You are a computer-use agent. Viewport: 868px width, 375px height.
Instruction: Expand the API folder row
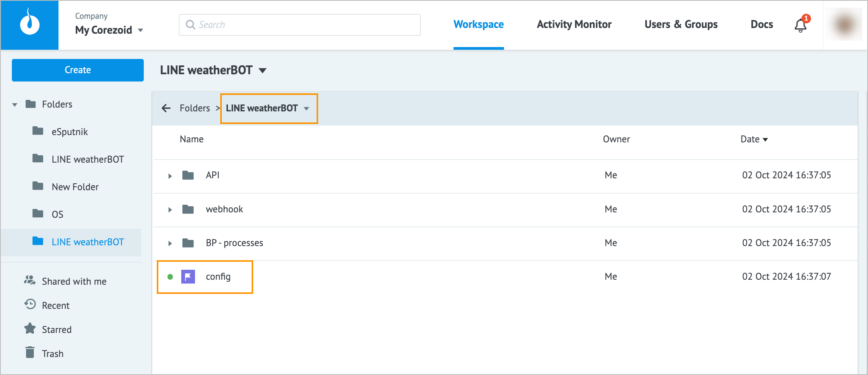point(170,176)
